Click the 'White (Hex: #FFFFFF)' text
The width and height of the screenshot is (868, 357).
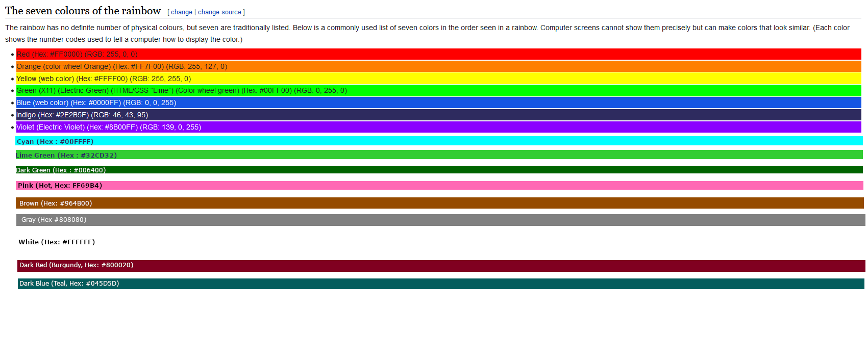(57, 242)
